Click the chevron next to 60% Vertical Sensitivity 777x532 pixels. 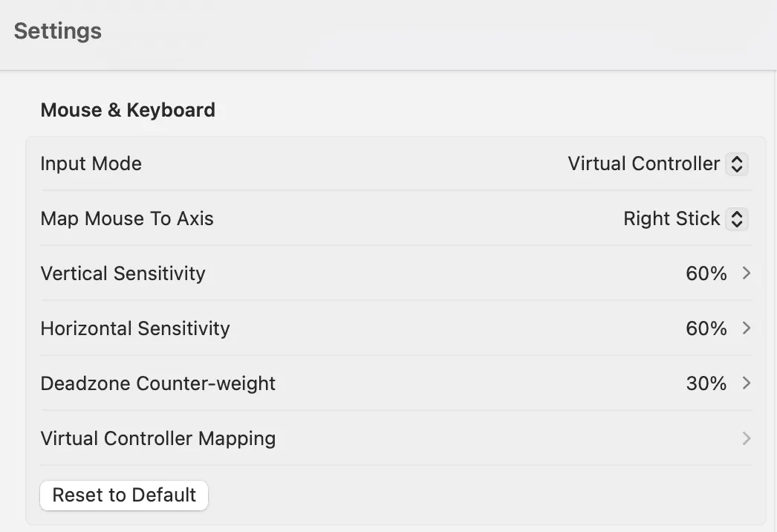coord(746,273)
